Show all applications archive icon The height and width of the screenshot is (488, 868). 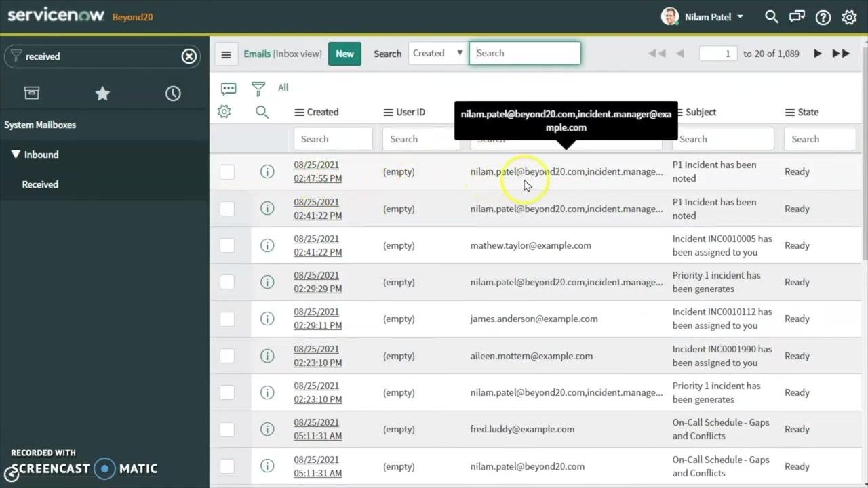pyautogui.click(x=32, y=93)
